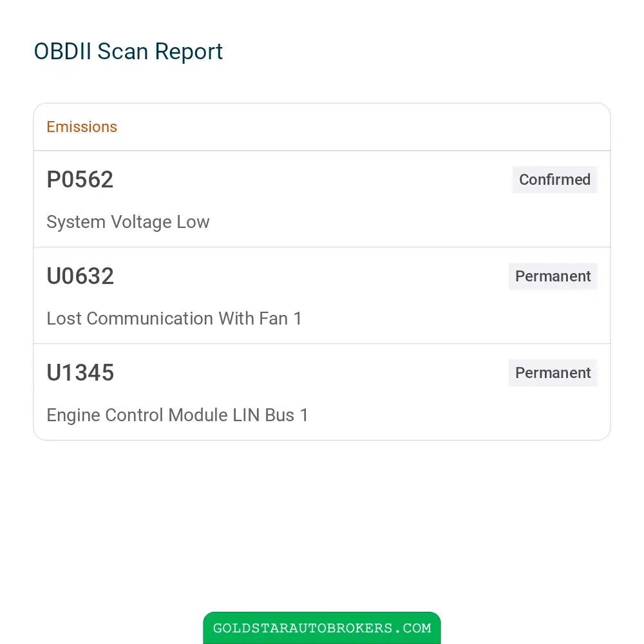Select Lost Communication With Fan 1 text

[174, 318]
